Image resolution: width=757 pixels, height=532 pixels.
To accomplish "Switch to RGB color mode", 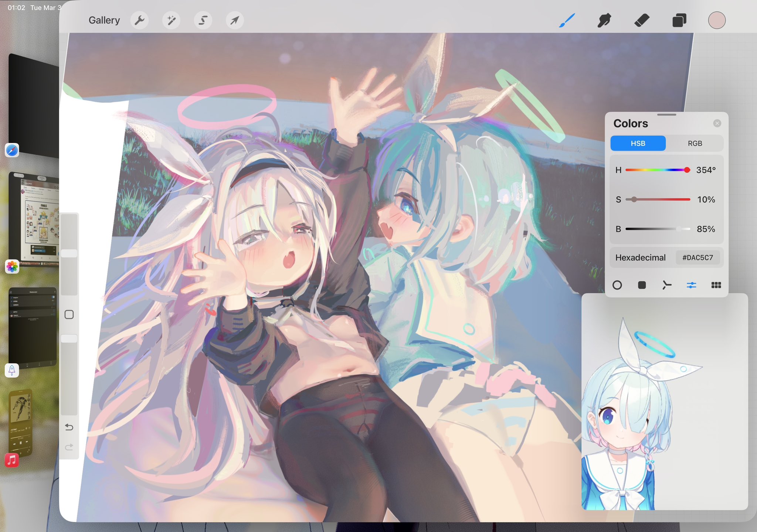I will point(695,143).
